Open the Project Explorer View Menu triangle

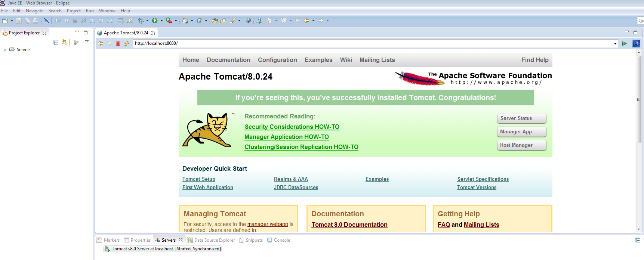(x=87, y=41)
